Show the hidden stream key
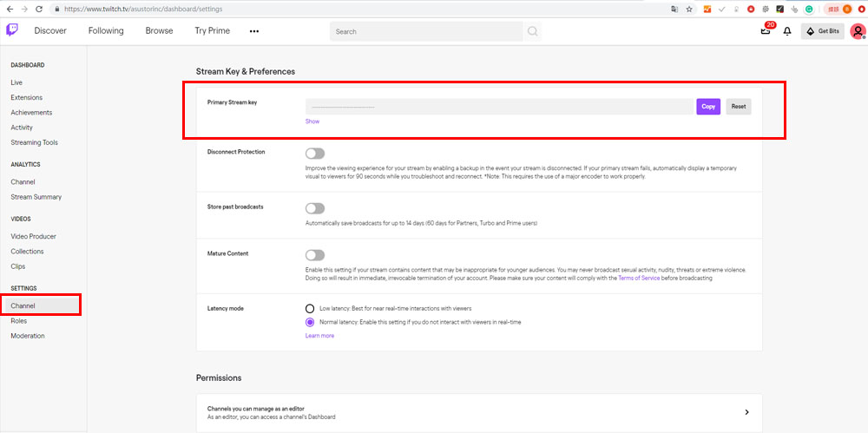 point(312,121)
